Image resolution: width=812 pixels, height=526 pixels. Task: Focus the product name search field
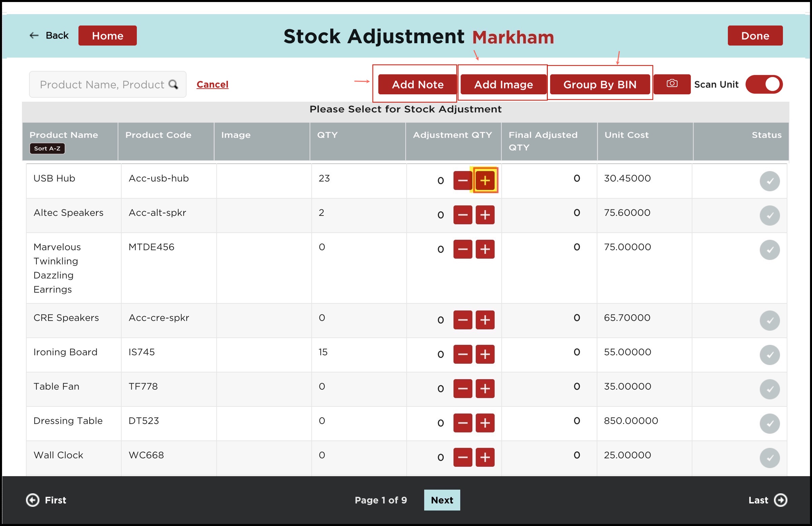click(102, 84)
